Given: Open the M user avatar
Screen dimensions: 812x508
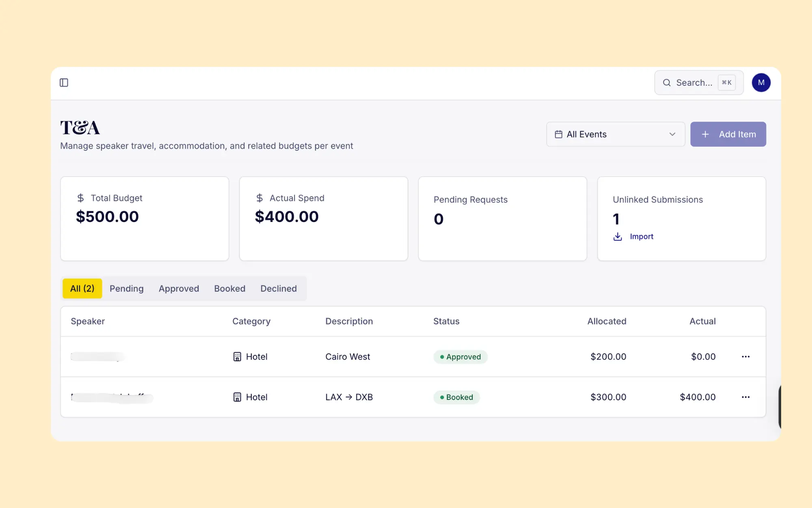Looking at the screenshot, I should click(761, 82).
